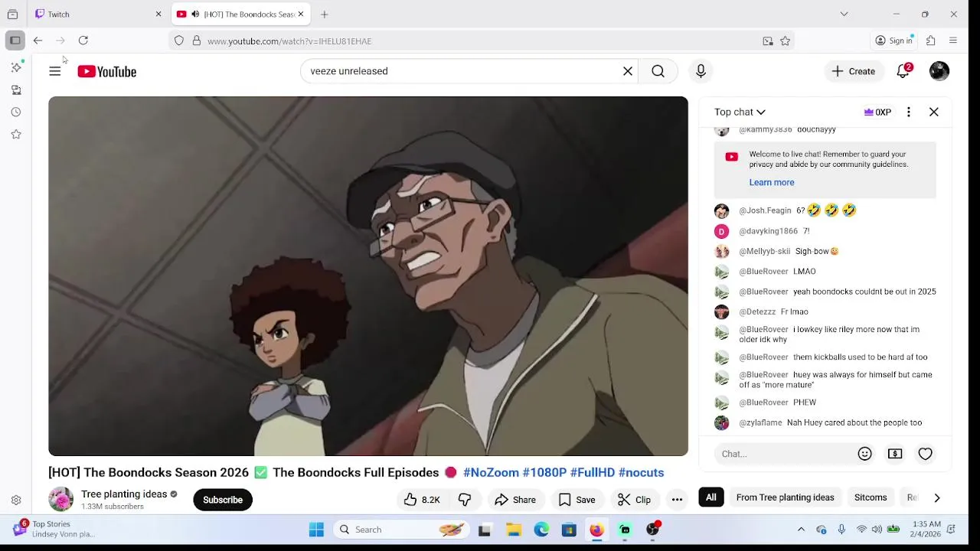Image resolution: width=980 pixels, height=551 pixels.
Task: Open bookmarks star in the sidebar
Action: pos(16,134)
